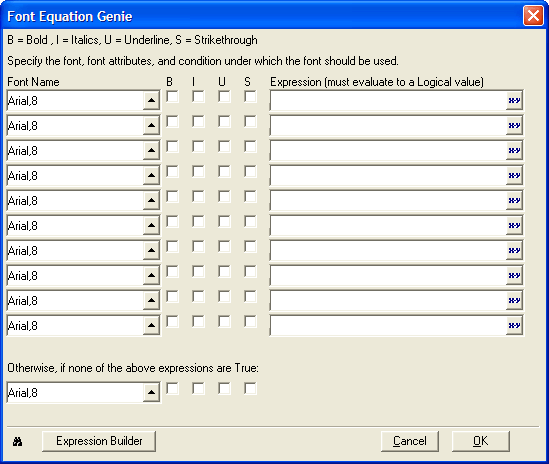549x464 pixels.
Task: Open expression editor icon for eighth row
Action: pos(514,276)
